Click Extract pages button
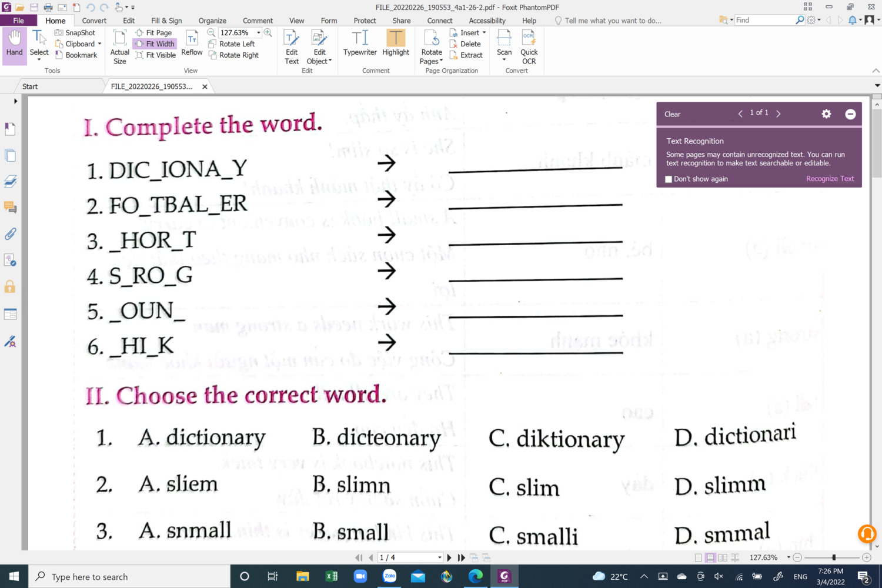Image resolution: width=882 pixels, height=588 pixels. pyautogui.click(x=466, y=55)
